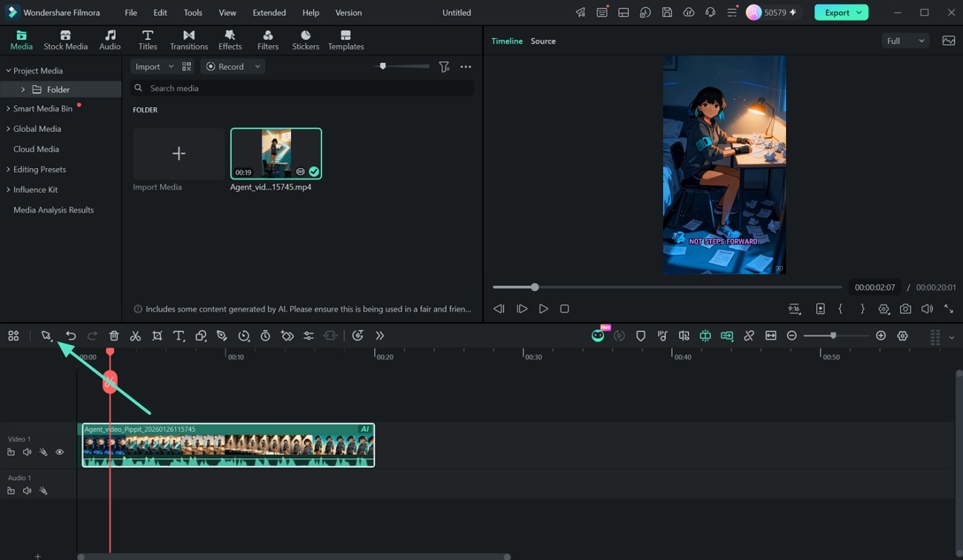Mute the Audio 1 track
This screenshot has width=963, height=560.
[x=27, y=490]
